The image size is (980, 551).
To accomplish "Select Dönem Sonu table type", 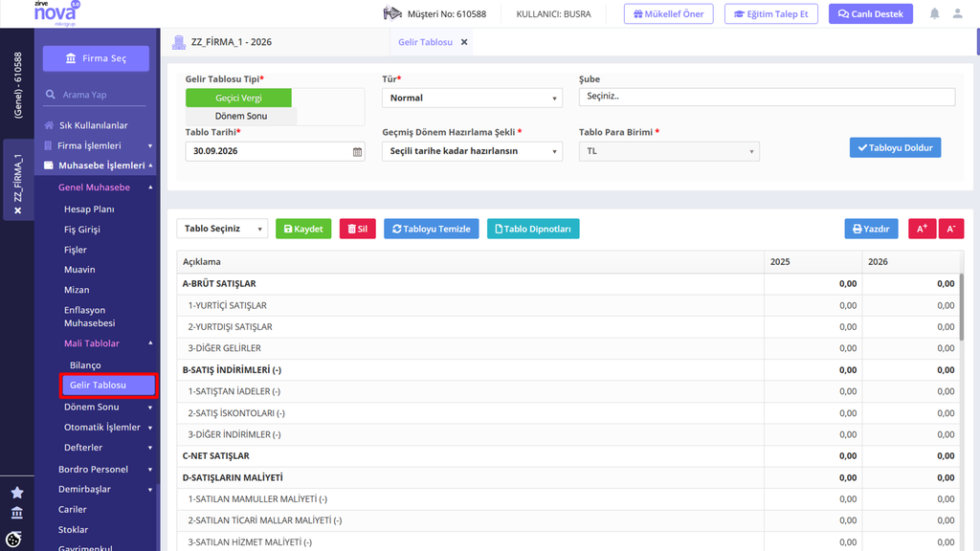I will click(241, 116).
